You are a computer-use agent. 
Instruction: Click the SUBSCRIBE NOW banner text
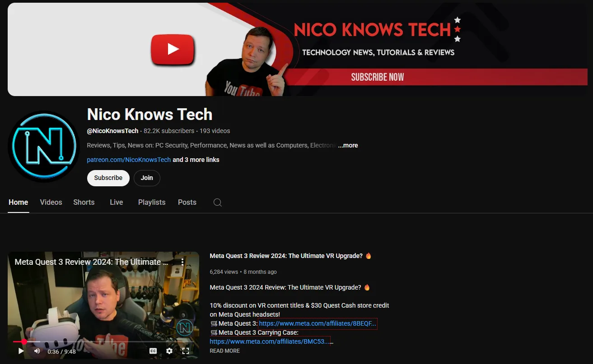point(378,77)
